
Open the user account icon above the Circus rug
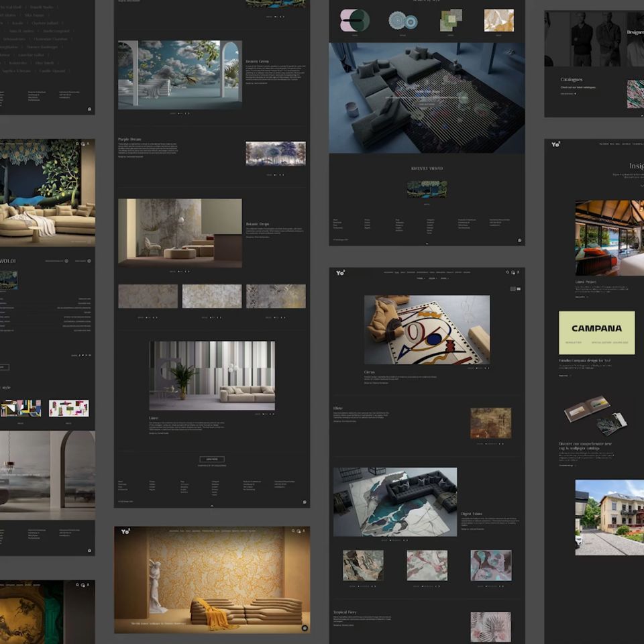pos(519,272)
